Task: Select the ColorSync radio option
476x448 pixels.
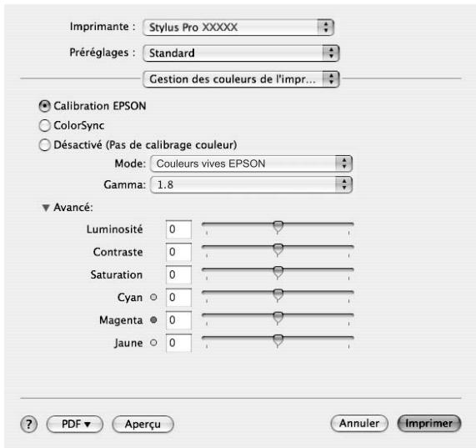Action: (45, 125)
